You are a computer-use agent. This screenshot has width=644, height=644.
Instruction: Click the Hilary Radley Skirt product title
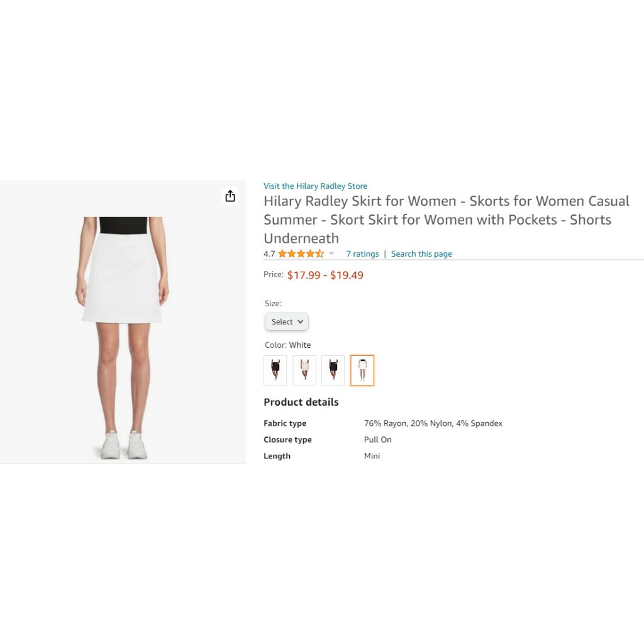pyautogui.click(x=447, y=219)
